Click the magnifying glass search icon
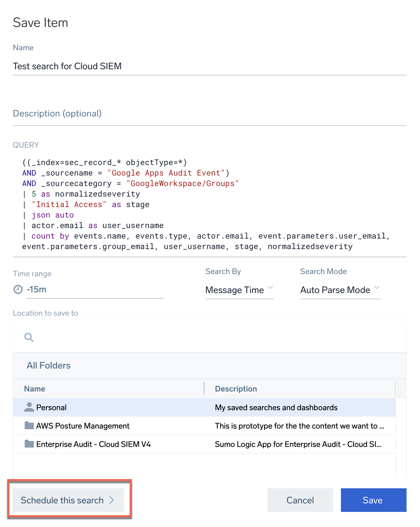 tap(29, 337)
